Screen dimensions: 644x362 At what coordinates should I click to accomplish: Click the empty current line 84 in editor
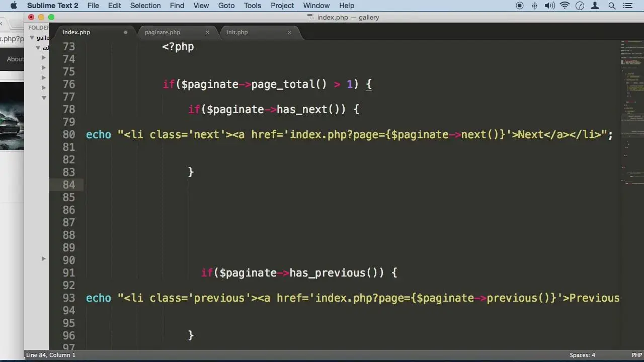click(352, 185)
